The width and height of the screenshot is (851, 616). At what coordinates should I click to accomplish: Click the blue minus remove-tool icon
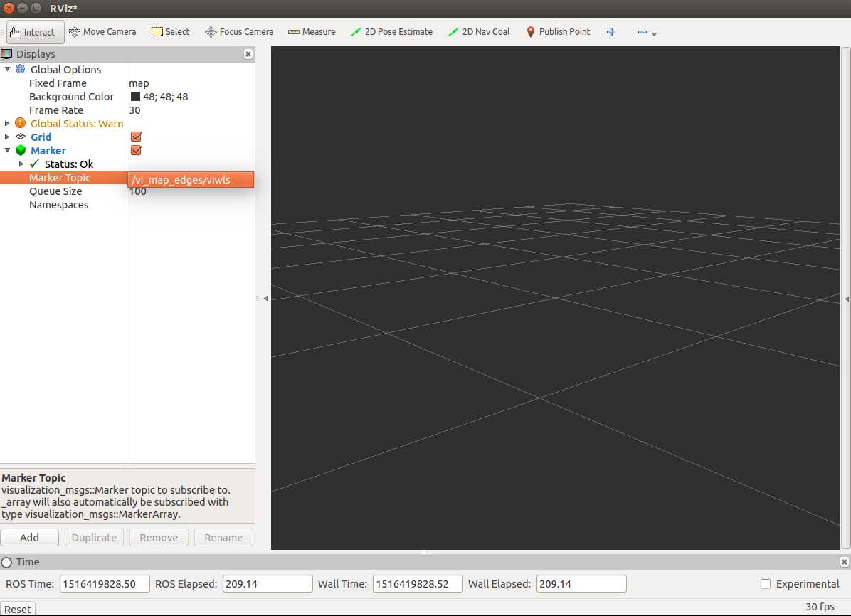(642, 32)
